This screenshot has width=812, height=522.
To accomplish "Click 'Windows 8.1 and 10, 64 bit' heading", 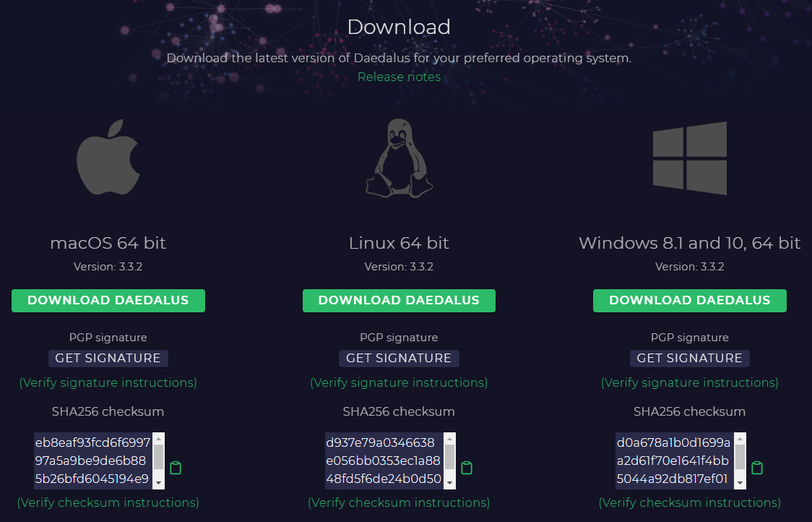I will [690, 243].
